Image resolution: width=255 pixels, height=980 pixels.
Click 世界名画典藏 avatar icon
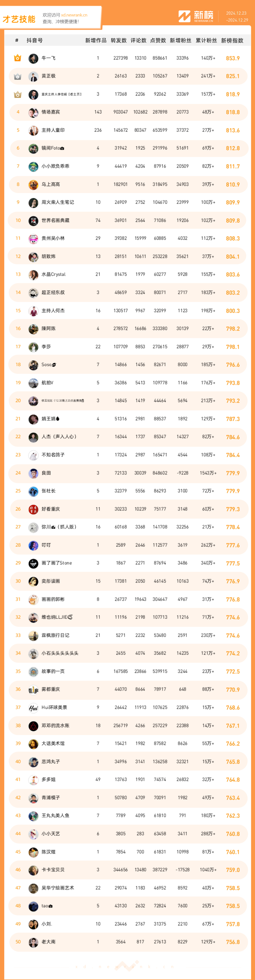(33, 221)
